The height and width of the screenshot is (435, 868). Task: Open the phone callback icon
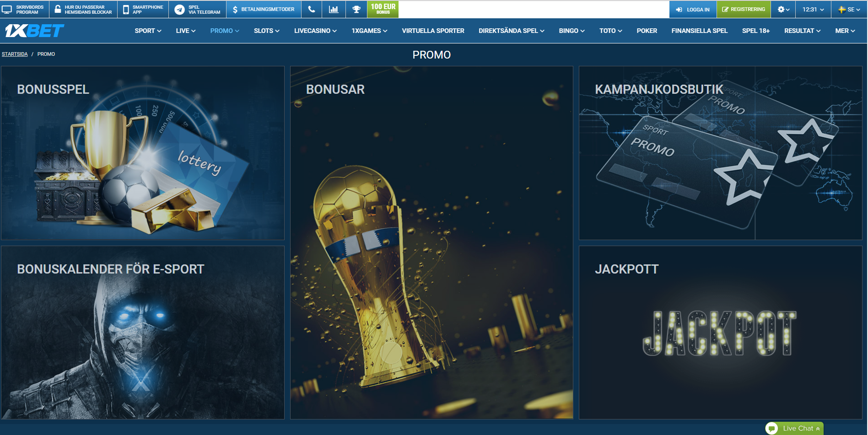[x=312, y=9]
